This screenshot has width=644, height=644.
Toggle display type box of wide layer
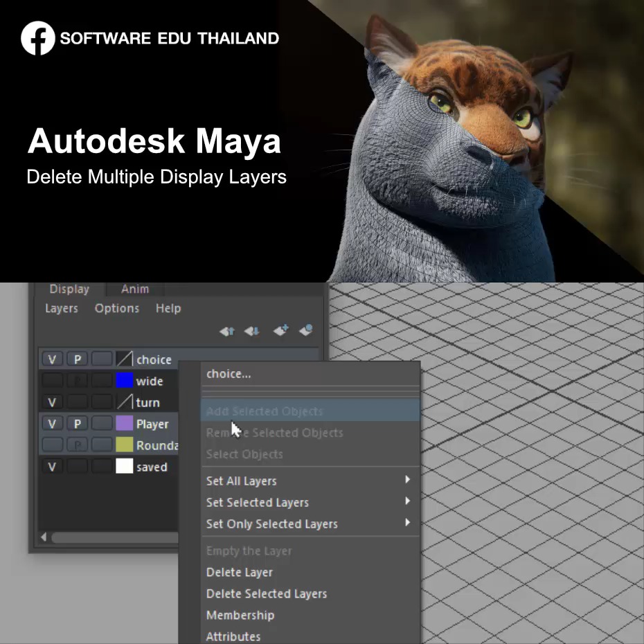[102, 381]
